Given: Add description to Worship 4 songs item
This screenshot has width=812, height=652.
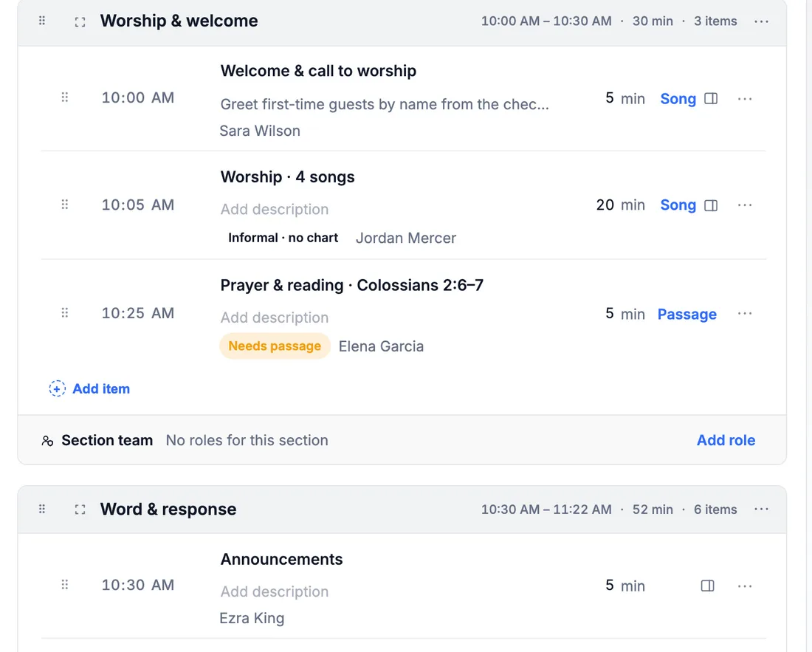Looking at the screenshot, I should click(275, 209).
